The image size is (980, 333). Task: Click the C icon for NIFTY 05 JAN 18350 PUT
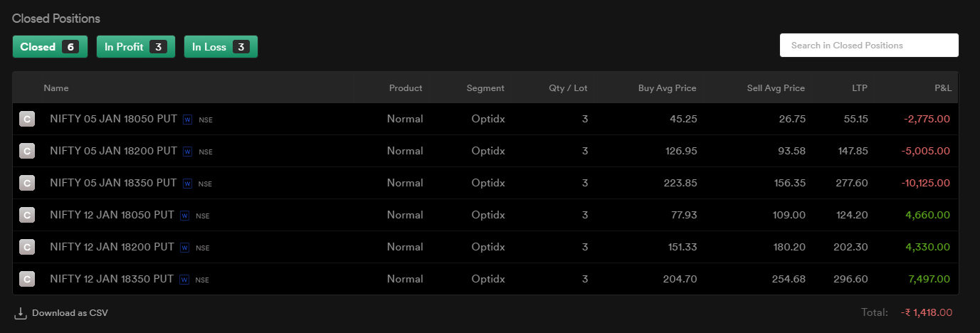click(x=27, y=184)
